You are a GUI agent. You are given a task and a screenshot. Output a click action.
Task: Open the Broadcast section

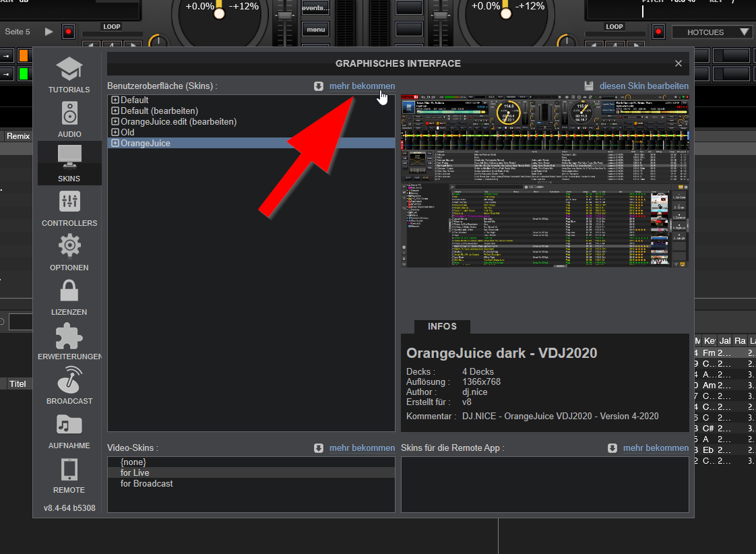(69, 386)
